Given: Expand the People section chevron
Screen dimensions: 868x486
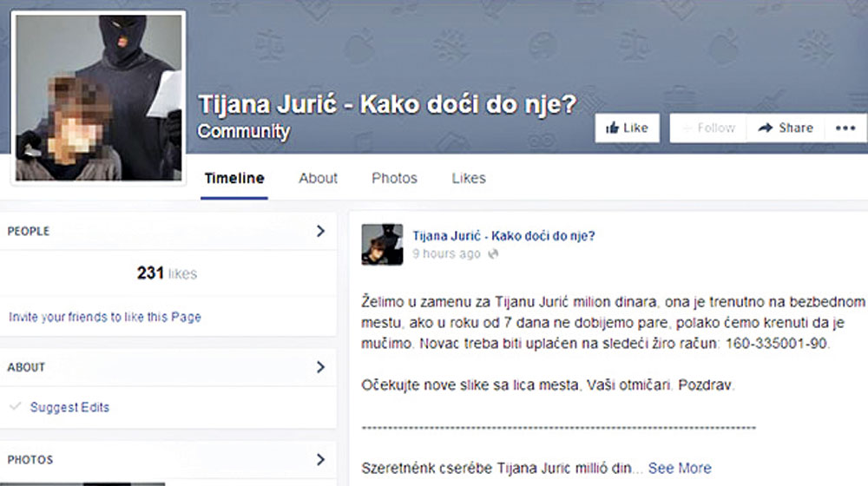Looking at the screenshot, I should [320, 231].
